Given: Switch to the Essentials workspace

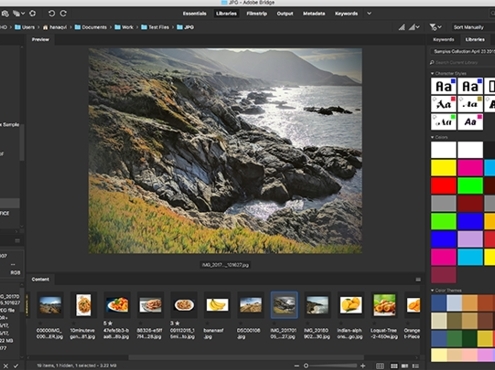Looking at the screenshot, I should tap(194, 14).
